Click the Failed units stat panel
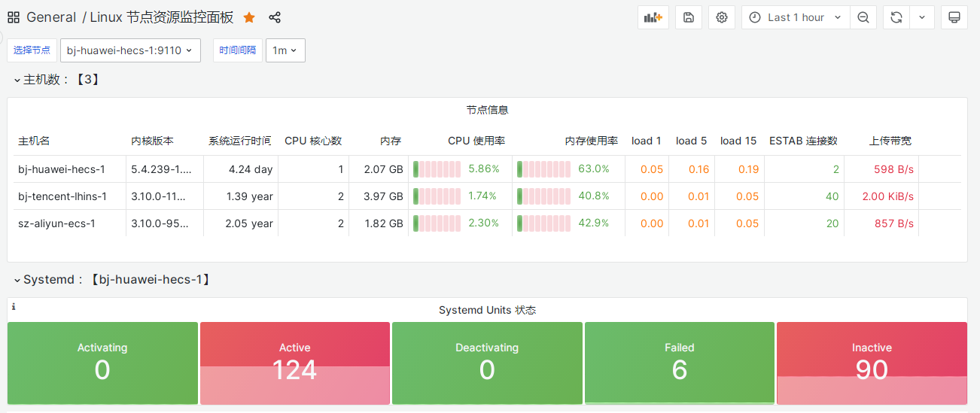 [679, 363]
